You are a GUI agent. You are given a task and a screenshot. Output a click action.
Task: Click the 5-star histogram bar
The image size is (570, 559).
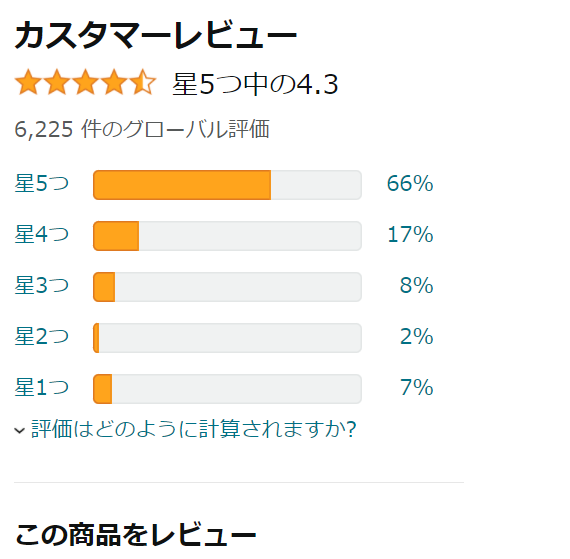(x=228, y=185)
